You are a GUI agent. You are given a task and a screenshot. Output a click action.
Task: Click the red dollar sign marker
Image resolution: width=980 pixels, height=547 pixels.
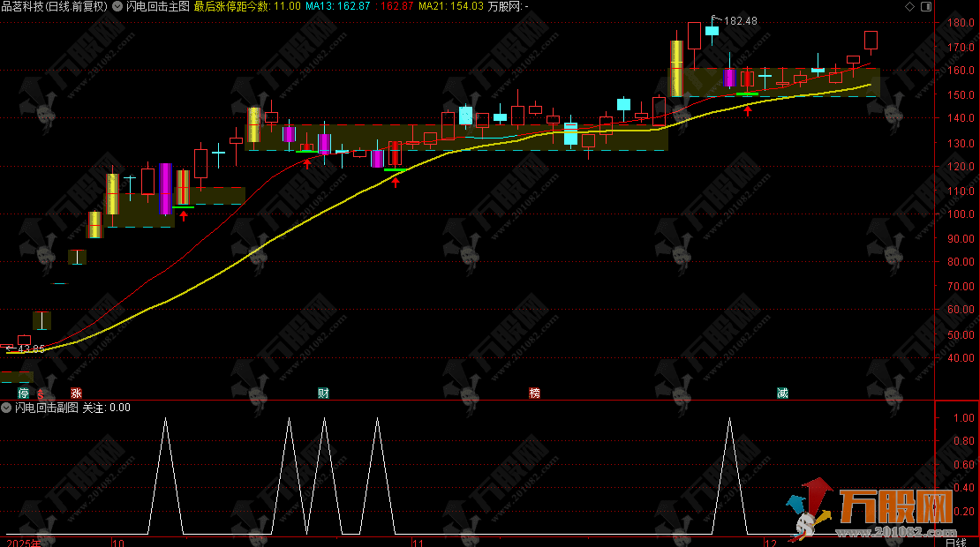40,393
